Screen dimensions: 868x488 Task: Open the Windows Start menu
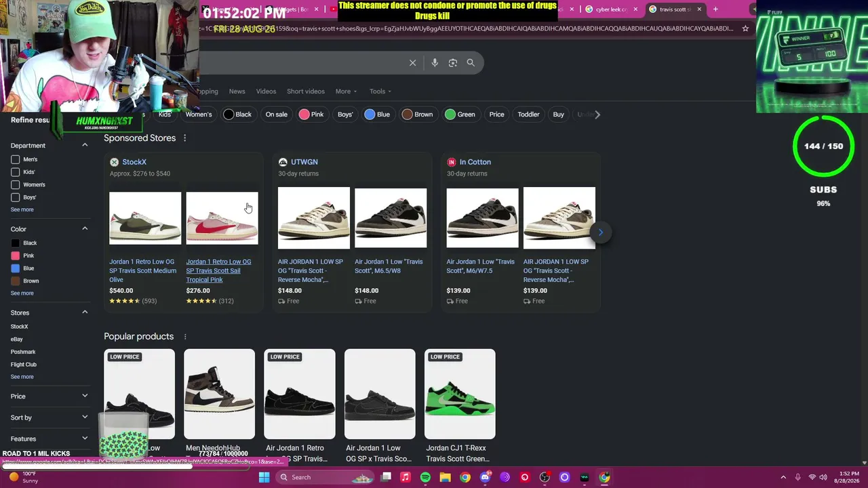tap(264, 477)
